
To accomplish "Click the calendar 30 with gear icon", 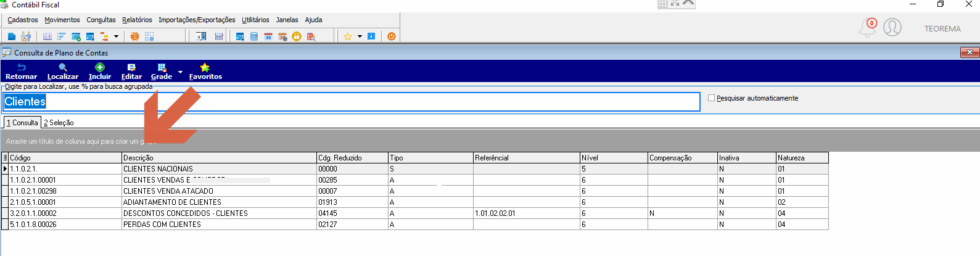I will (282, 36).
